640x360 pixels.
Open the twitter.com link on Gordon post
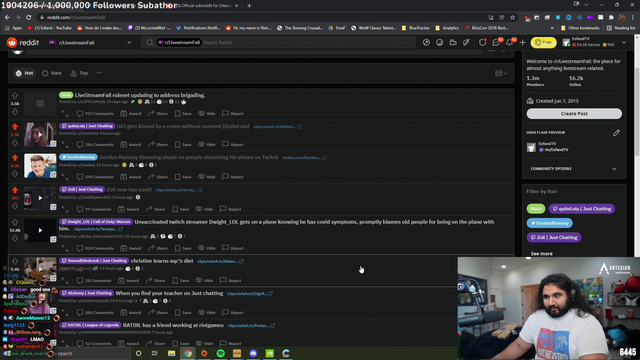[304, 158]
